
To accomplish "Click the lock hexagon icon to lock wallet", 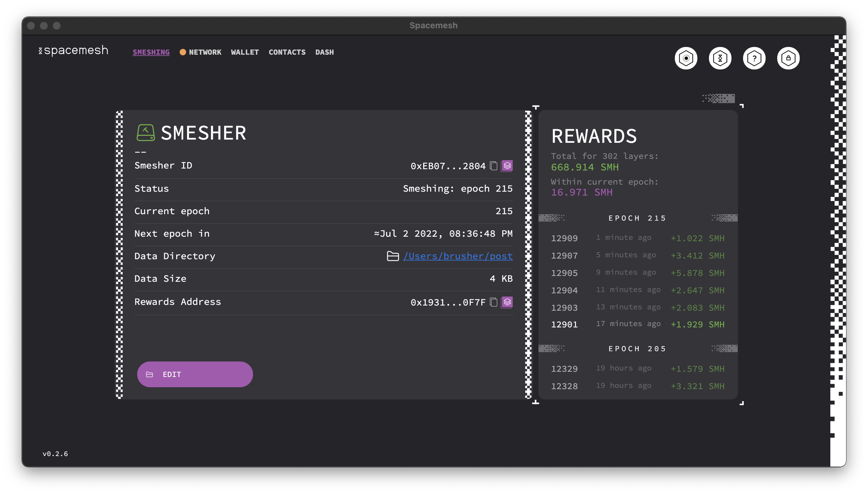I will 788,58.
